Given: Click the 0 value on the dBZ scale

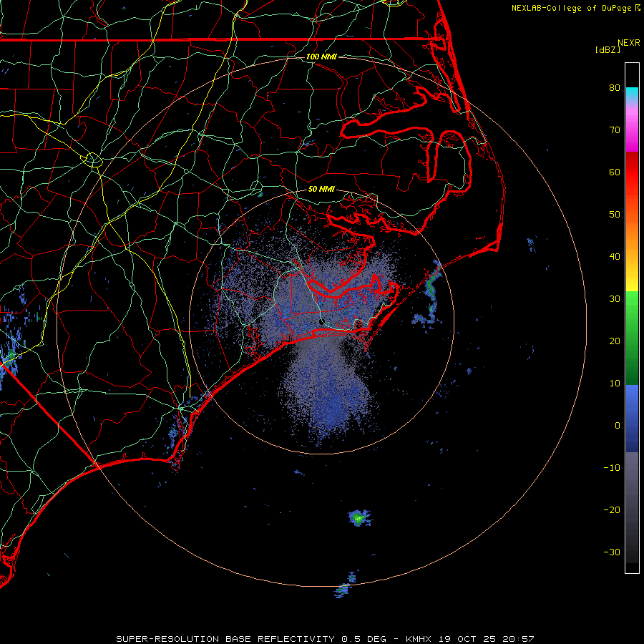Looking at the screenshot, I should [618, 426].
